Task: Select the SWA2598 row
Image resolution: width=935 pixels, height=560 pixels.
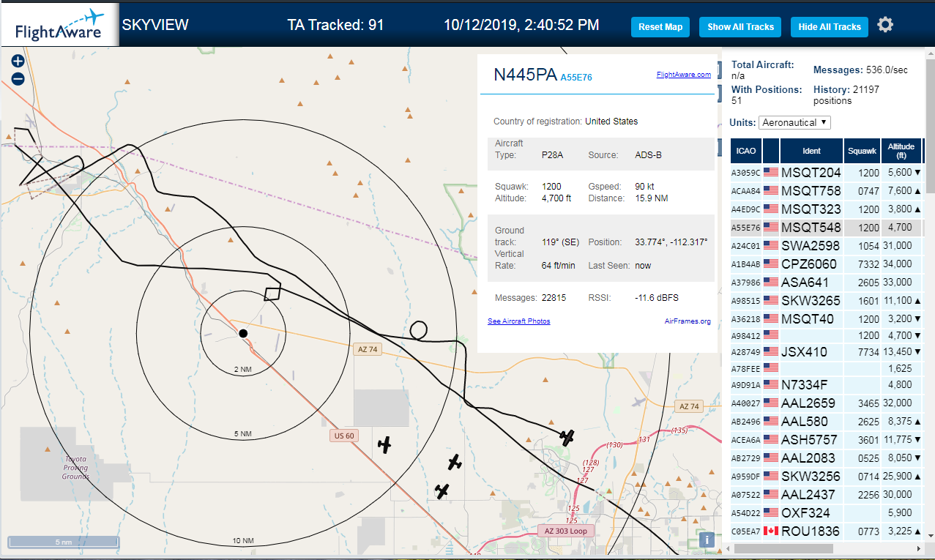Action: (827, 246)
